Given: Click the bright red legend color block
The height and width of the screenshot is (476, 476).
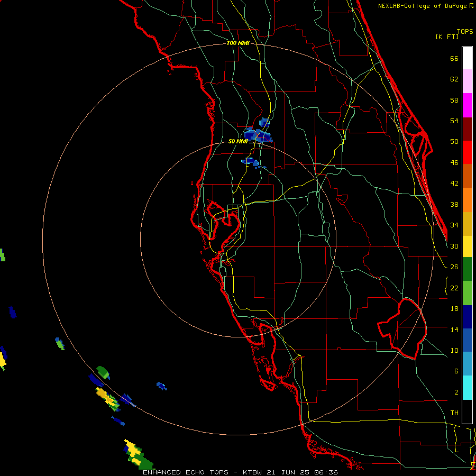Looking at the screenshot, I should click(x=467, y=152).
